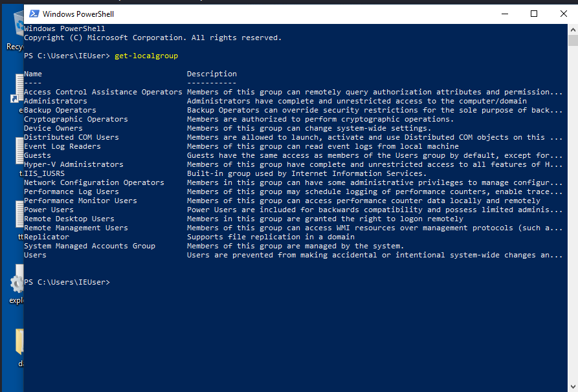
Task: Click 'Network Configuration Operators' group name
Action: (94, 182)
